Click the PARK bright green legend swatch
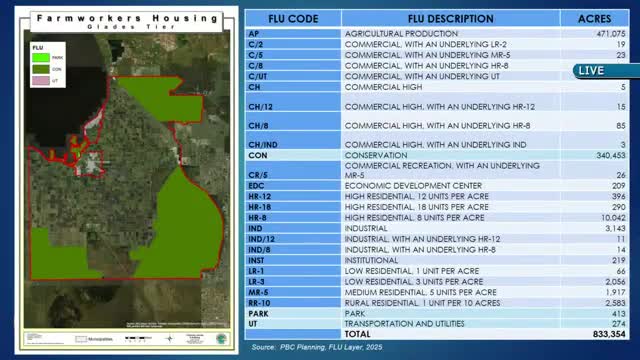Image resolution: width=640 pixels, height=360 pixels. [41, 58]
